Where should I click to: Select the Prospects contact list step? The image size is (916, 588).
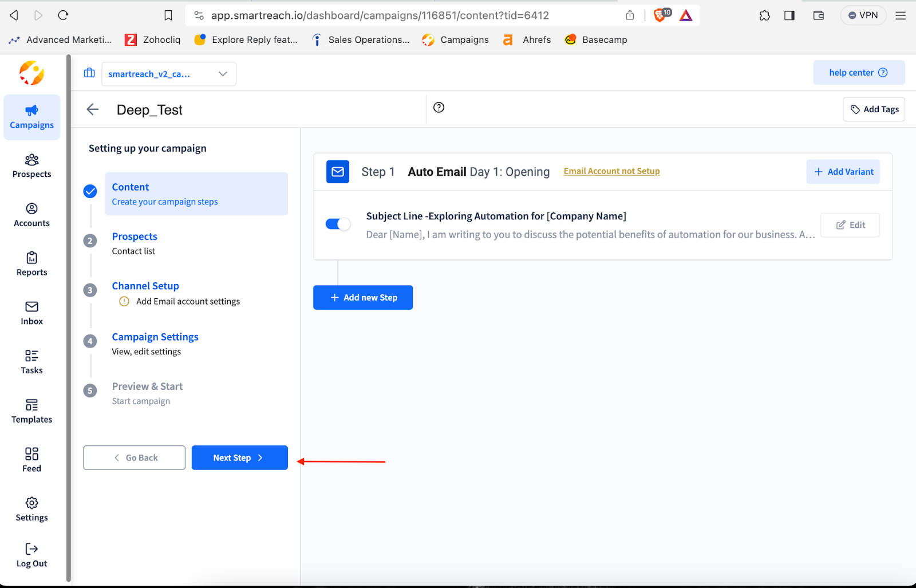tap(135, 243)
